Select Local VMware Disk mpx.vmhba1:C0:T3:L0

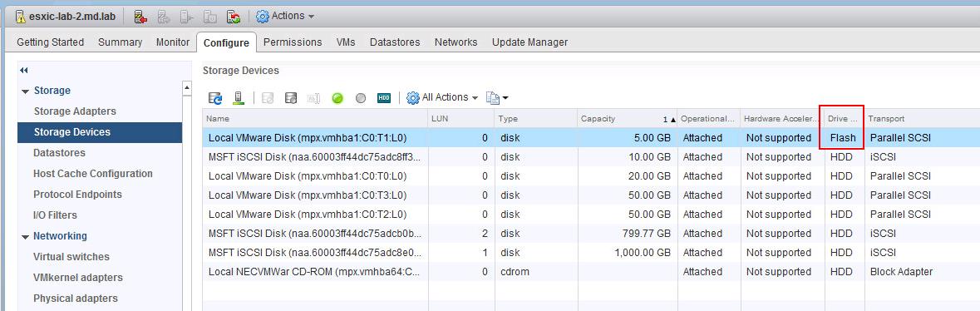pos(591,195)
